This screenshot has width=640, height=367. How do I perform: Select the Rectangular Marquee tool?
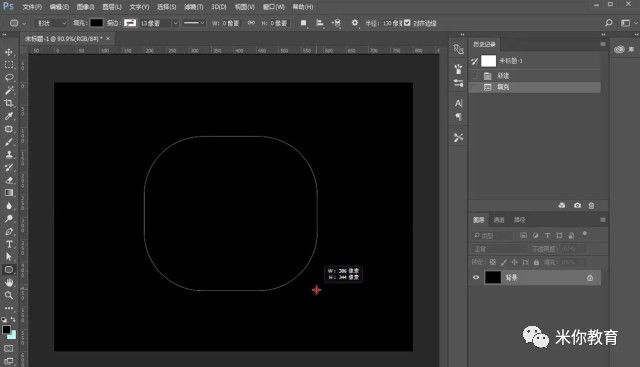(x=9, y=65)
